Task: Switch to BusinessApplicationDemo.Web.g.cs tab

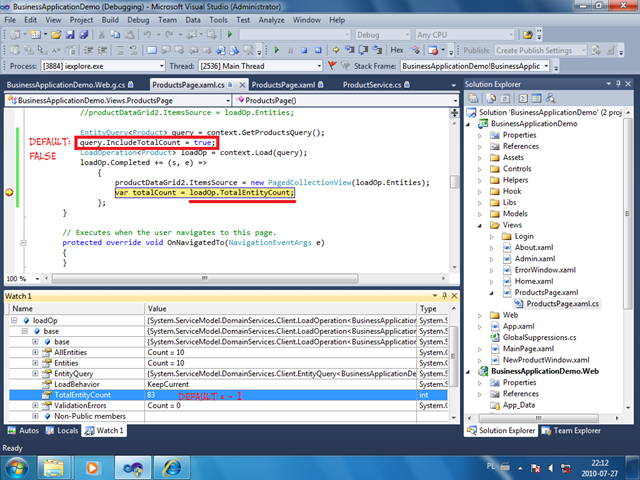Action: point(70,85)
